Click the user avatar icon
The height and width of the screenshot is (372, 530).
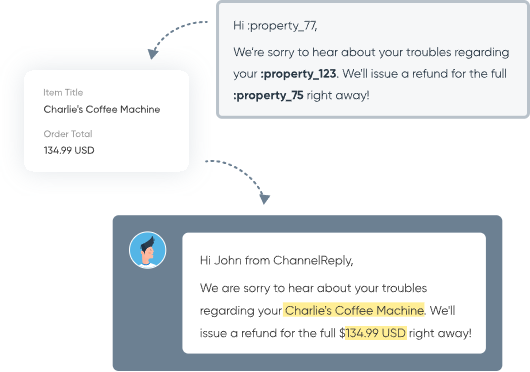pos(147,250)
